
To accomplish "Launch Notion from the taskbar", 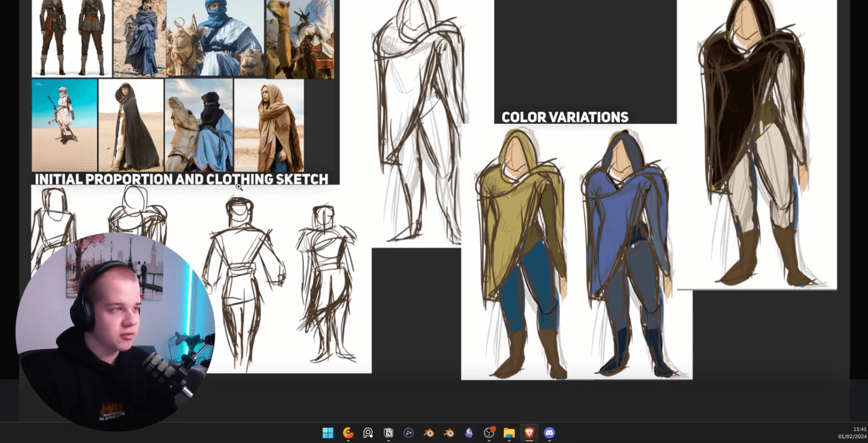I will click(388, 433).
